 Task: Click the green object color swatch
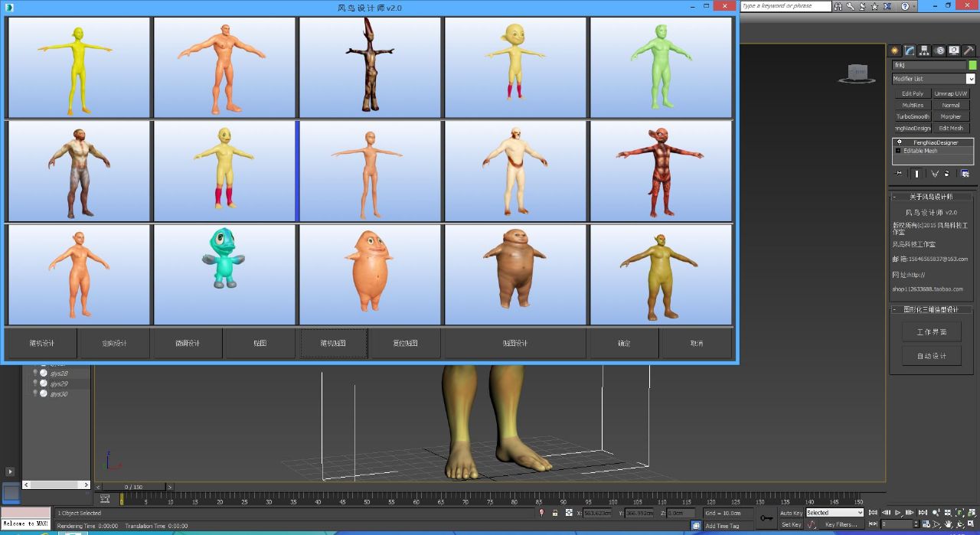973,65
